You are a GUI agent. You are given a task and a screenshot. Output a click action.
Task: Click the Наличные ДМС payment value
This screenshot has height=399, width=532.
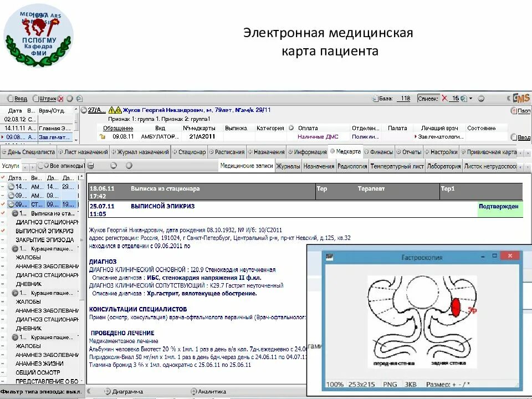click(x=318, y=137)
